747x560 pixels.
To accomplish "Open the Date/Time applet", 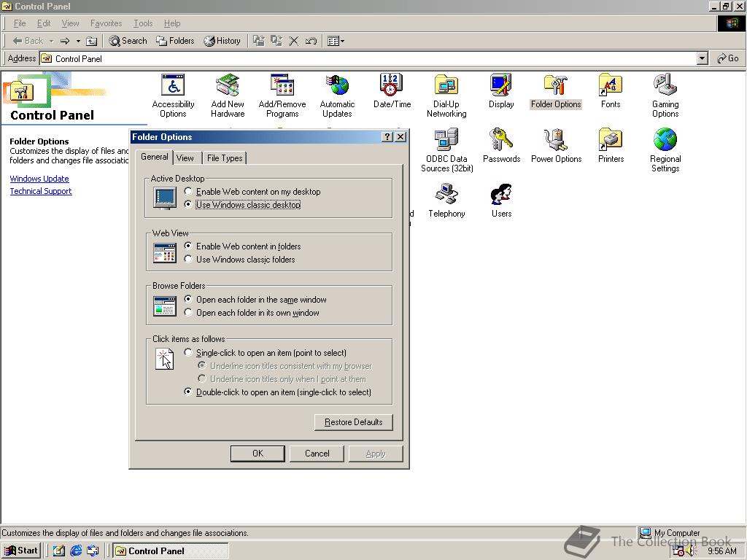I will 392,91.
